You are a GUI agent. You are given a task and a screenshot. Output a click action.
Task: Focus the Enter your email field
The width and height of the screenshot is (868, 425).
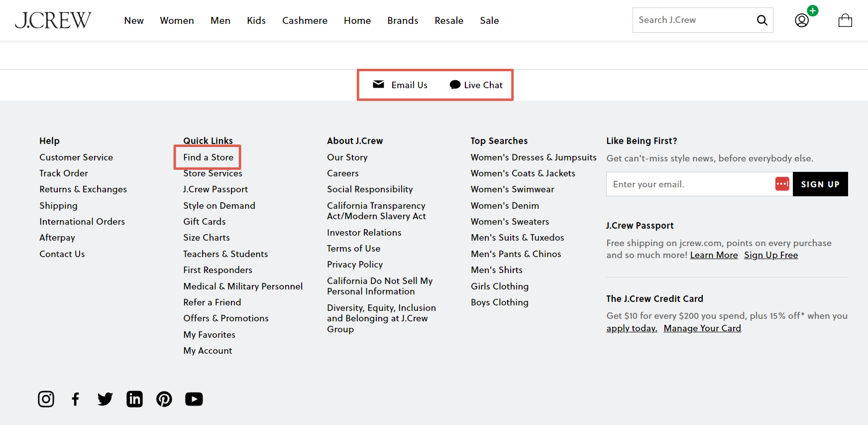point(689,184)
